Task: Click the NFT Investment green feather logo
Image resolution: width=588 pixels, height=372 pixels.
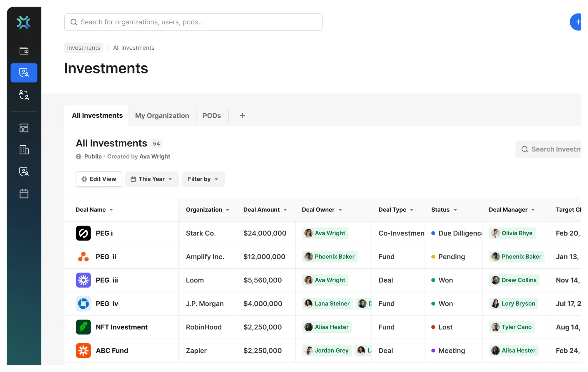Action: click(x=83, y=327)
